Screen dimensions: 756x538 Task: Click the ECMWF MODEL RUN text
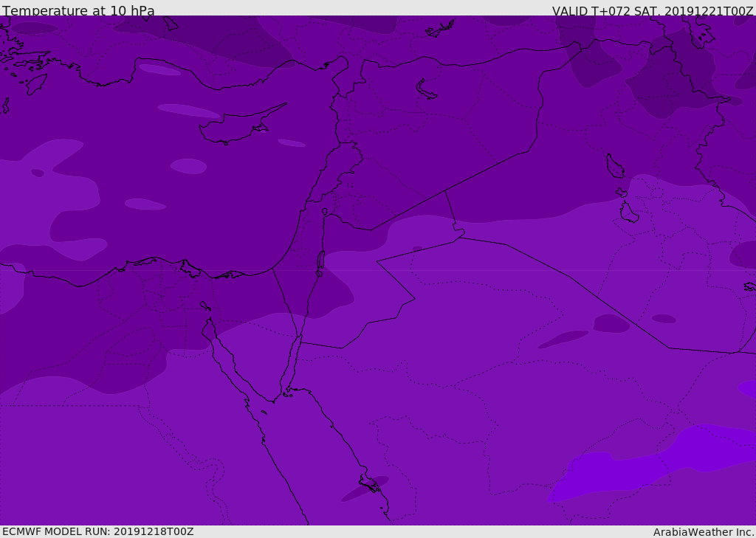pyautogui.click(x=98, y=531)
